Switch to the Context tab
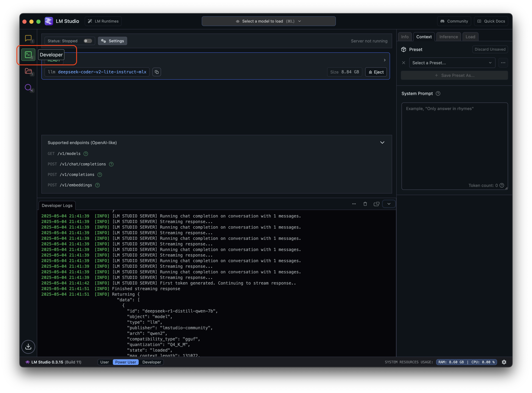Image resolution: width=532 pixels, height=393 pixels. click(x=424, y=37)
